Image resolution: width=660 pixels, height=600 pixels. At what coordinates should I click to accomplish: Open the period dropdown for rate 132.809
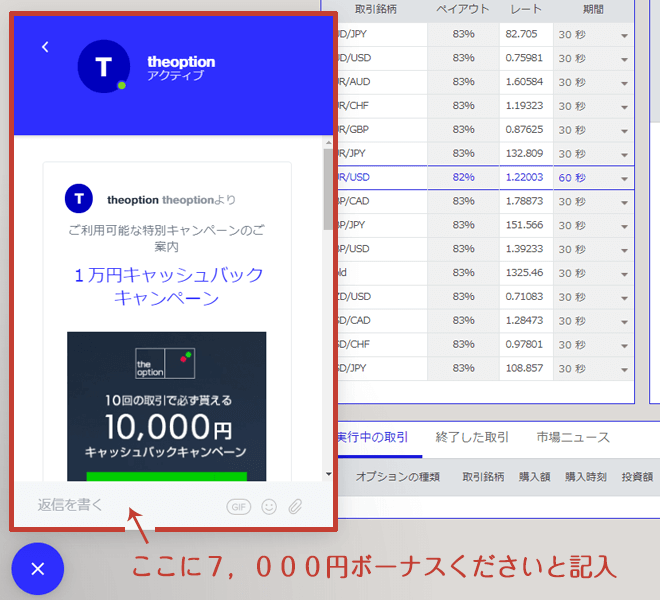593,154
